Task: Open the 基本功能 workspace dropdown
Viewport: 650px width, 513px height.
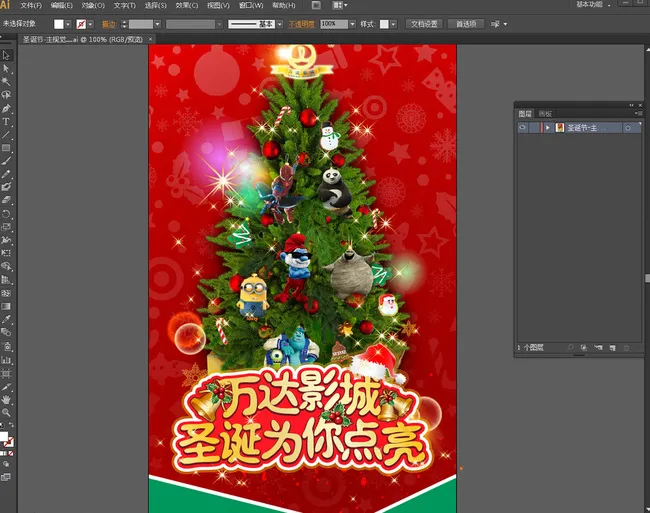Action: [603, 5]
